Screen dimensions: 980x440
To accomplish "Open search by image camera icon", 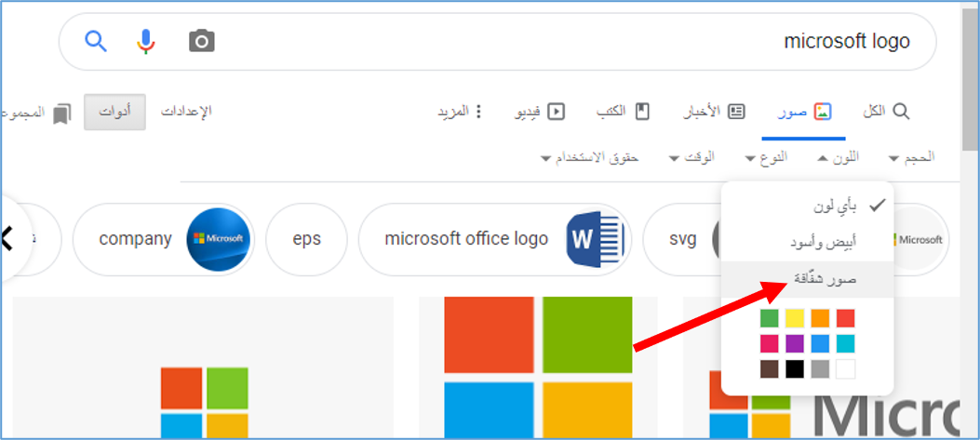I will click(201, 42).
